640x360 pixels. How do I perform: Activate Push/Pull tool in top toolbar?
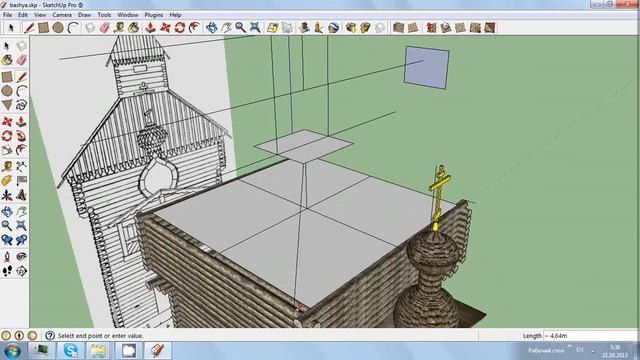(x=151, y=28)
